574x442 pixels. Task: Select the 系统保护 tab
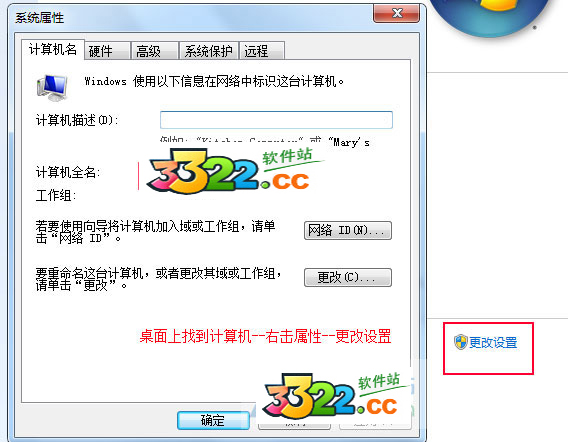[209, 51]
